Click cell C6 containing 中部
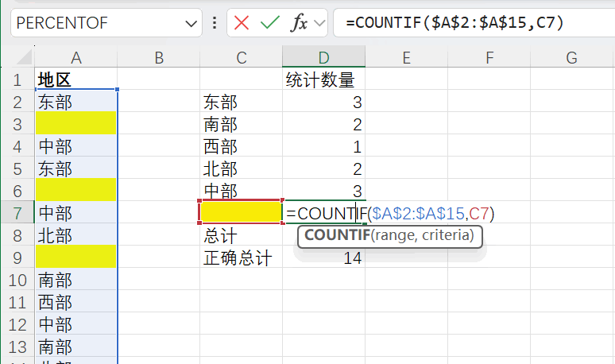 [242, 191]
